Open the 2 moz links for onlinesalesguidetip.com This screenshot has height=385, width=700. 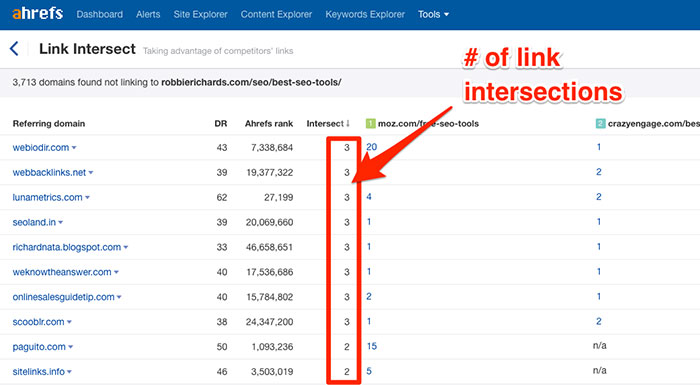click(x=369, y=296)
